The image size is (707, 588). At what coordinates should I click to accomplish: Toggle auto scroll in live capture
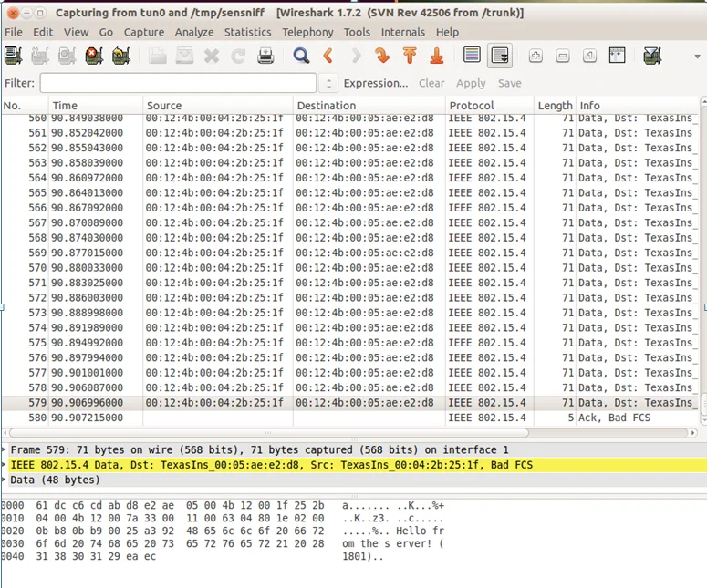(x=500, y=56)
